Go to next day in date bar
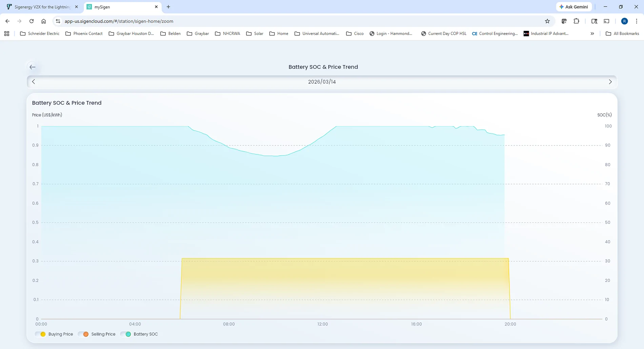The width and height of the screenshot is (644, 349). click(x=610, y=82)
